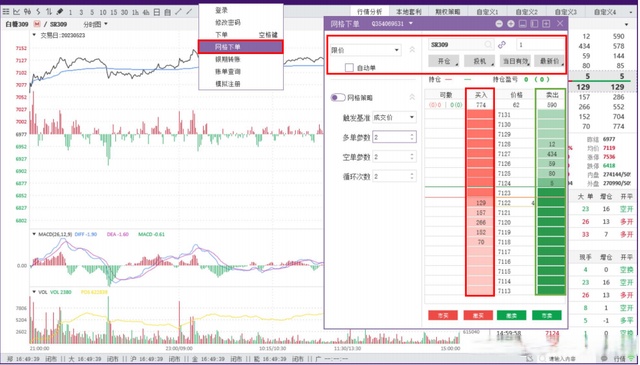Click the round minus icon in dialog titlebar

(x=499, y=24)
